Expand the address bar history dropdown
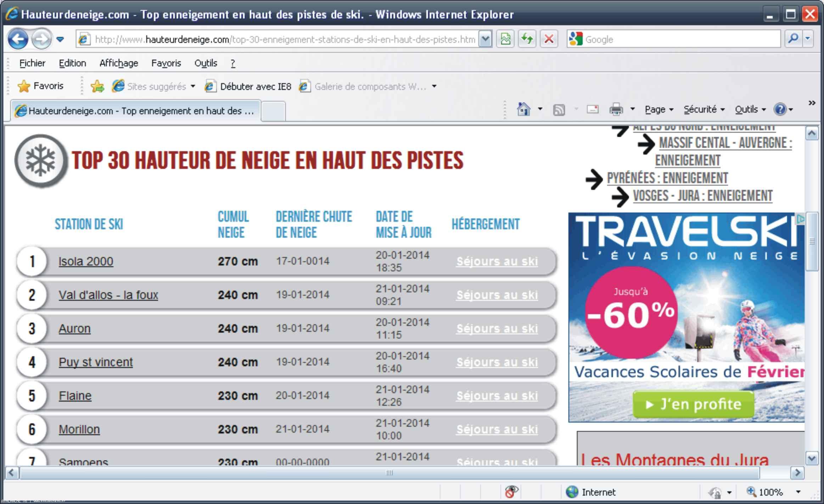Viewport: 824px width, 504px height. click(485, 39)
